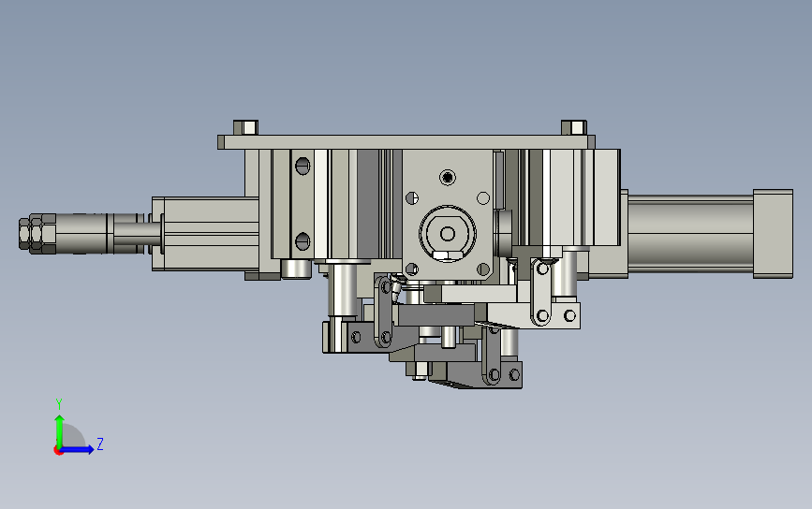Select the left rectangular actuator housing
The width and height of the screenshot is (812, 509).
tap(206, 233)
